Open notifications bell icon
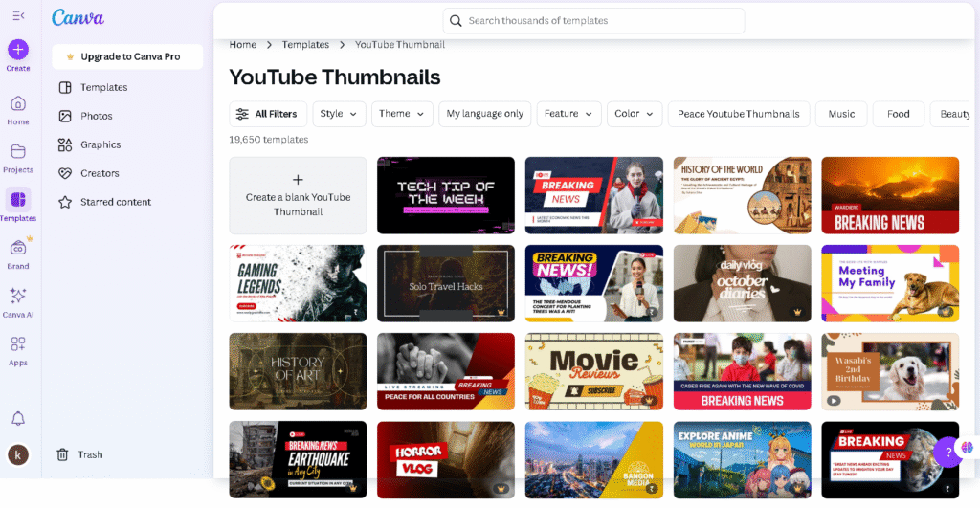This screenshot has width=980, height=508. [18, 419]
